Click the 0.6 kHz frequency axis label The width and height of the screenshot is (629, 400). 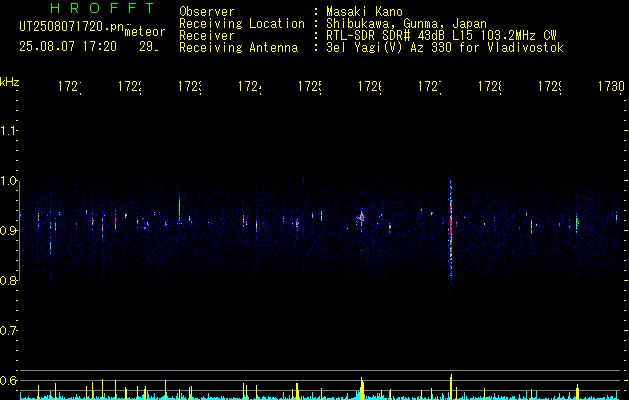coord(8,380)
